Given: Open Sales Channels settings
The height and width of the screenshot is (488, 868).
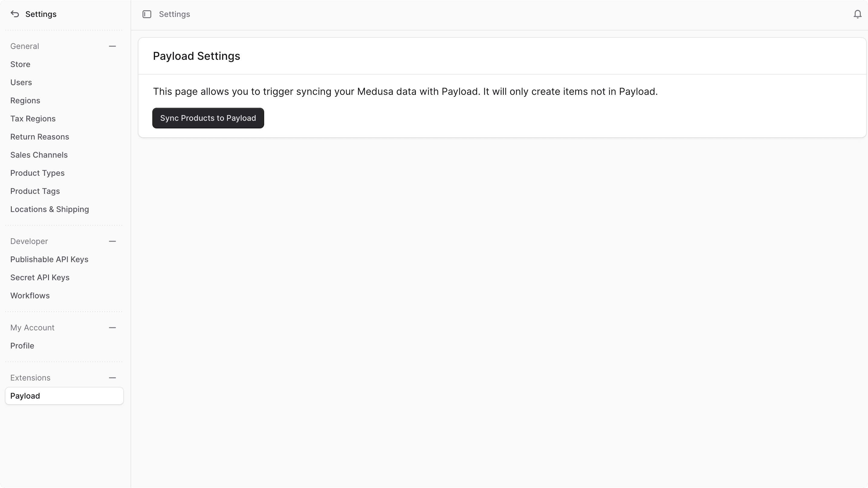Looking at the screenshot, I should pos(39,155).
